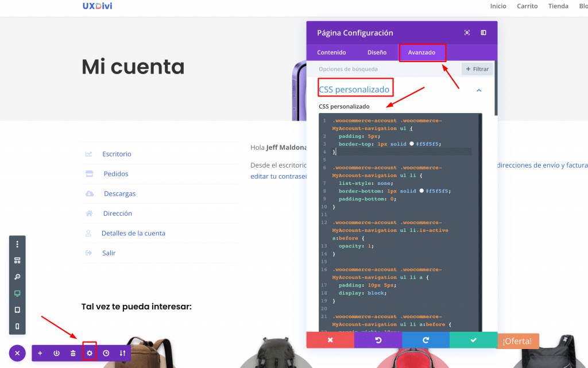Open the Avanzado tab
This screenshot has height=368, width=588.
421,52
